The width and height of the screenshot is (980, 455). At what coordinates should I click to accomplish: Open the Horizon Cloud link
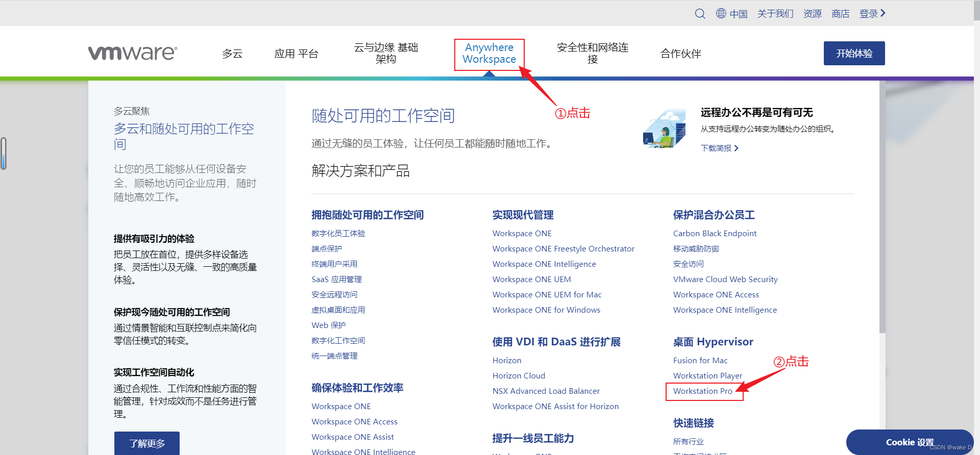pos(519,375)
